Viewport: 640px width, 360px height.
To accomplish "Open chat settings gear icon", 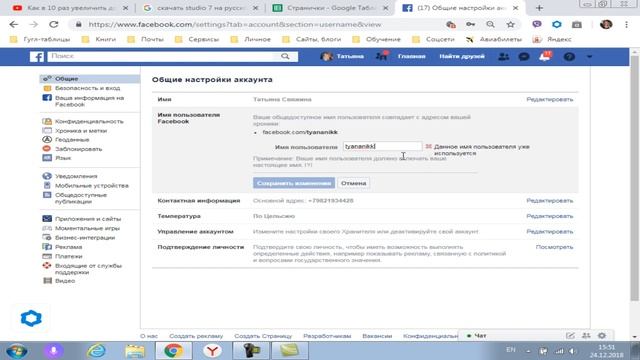I will point(602,336).
